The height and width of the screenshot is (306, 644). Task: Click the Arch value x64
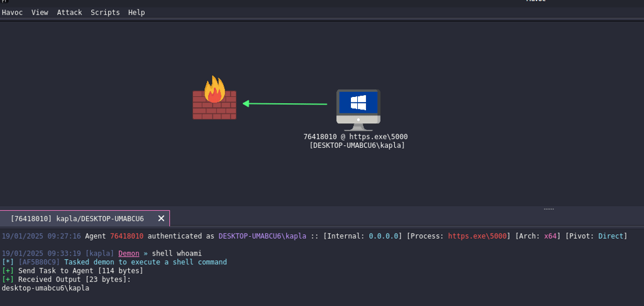pyautogui.click(x=550, y=236)
